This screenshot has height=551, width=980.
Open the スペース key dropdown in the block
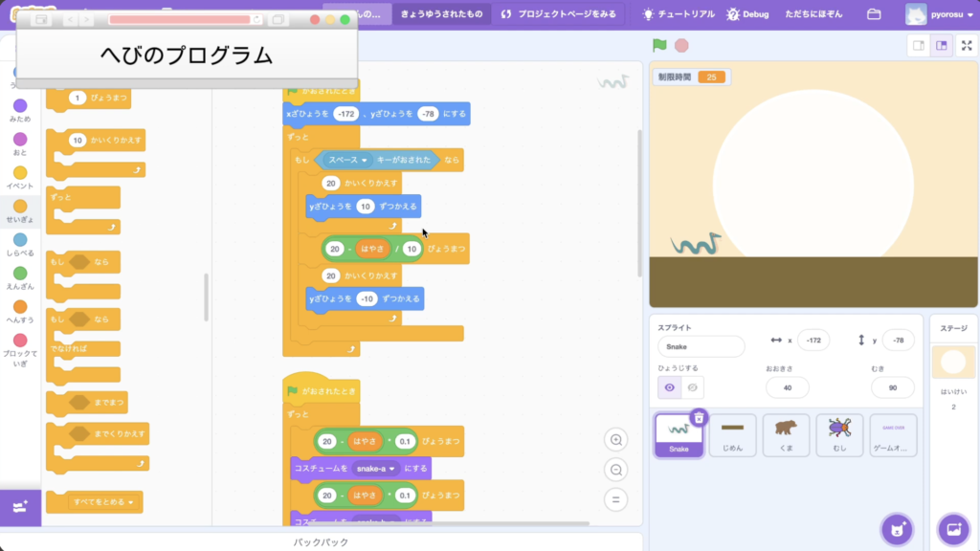[x=364, y=160]
